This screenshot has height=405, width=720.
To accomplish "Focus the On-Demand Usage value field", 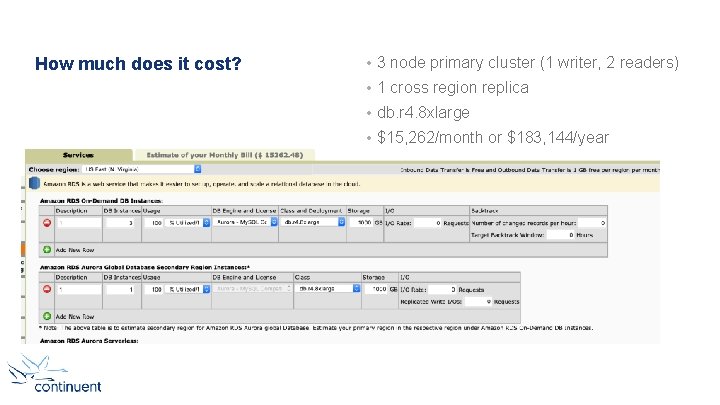I will click(154, 223).
